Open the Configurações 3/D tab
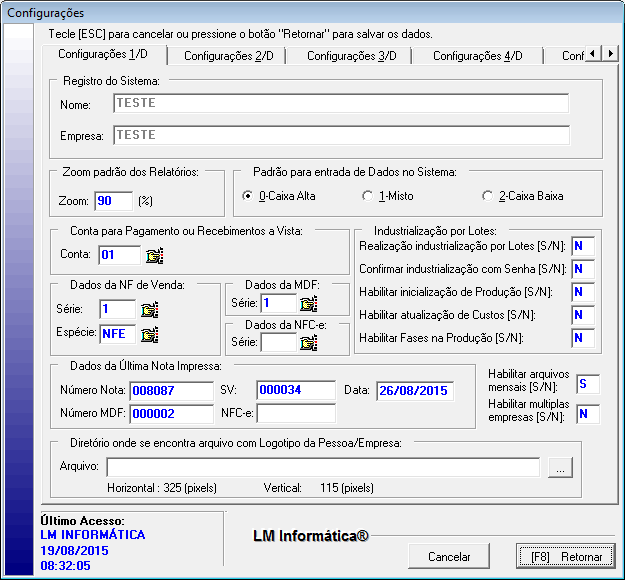Screen dimensions: 625x580 click(351, 56)
